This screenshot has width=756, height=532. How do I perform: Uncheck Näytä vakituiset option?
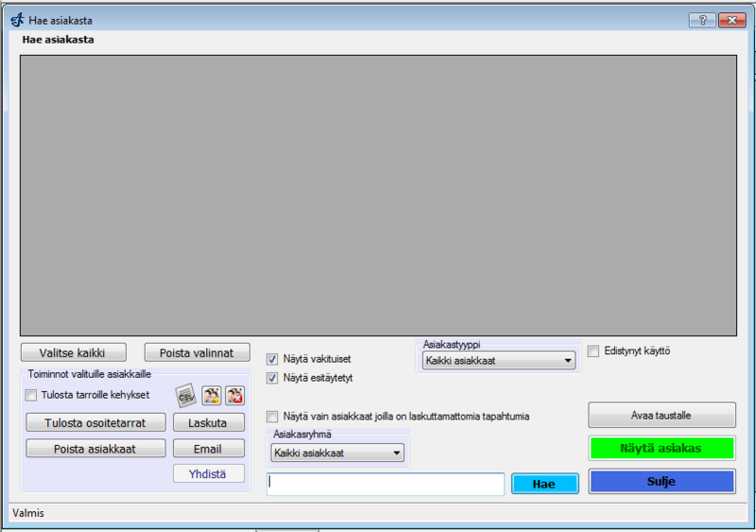(x=273, y=359)
